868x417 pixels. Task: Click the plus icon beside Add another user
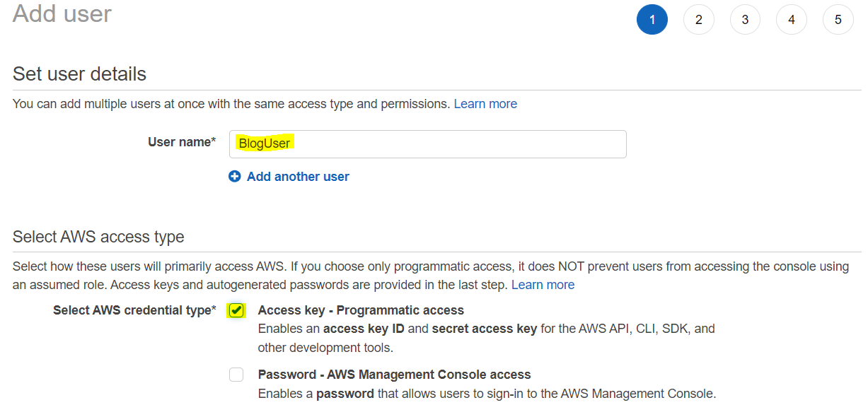(x=235, y=177)
